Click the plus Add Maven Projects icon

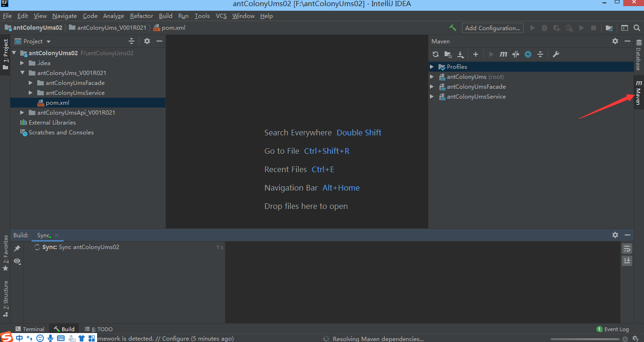click(476, 54)
